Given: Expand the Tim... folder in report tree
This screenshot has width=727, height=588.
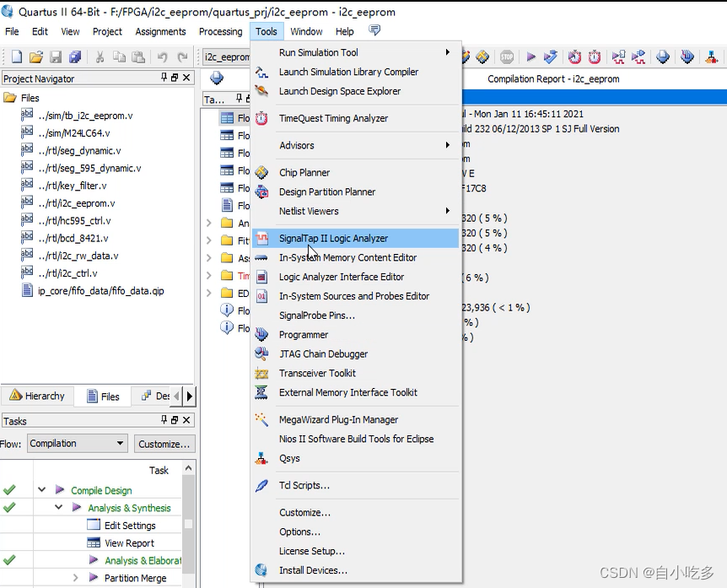Looking at the screenshot, I should (x=209, y=276).
